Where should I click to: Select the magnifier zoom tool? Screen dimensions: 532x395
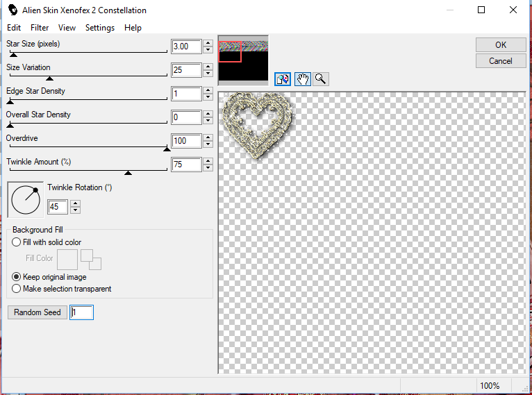point(321,79)
